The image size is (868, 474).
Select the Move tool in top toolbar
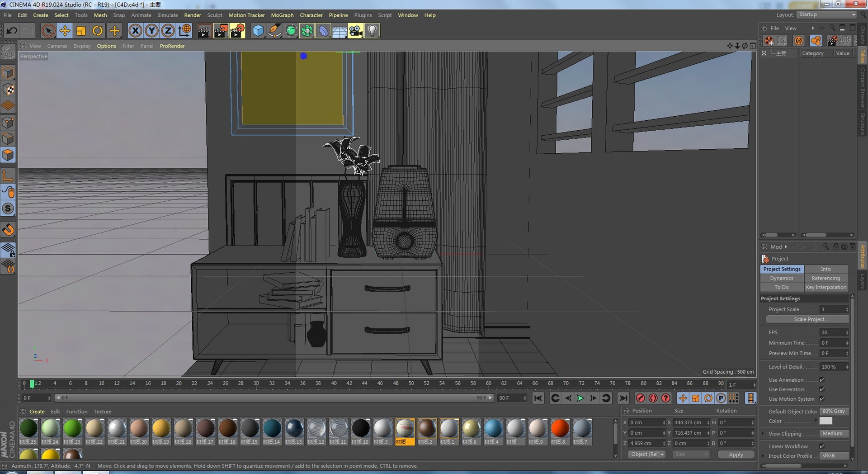[65, 31]
